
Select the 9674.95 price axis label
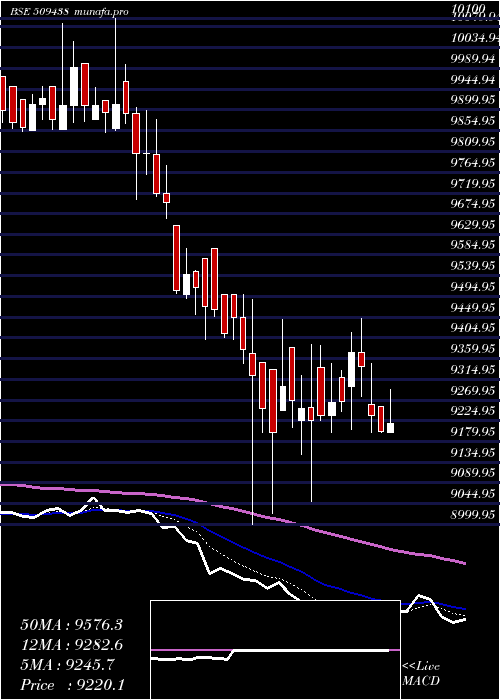point(473,204)
